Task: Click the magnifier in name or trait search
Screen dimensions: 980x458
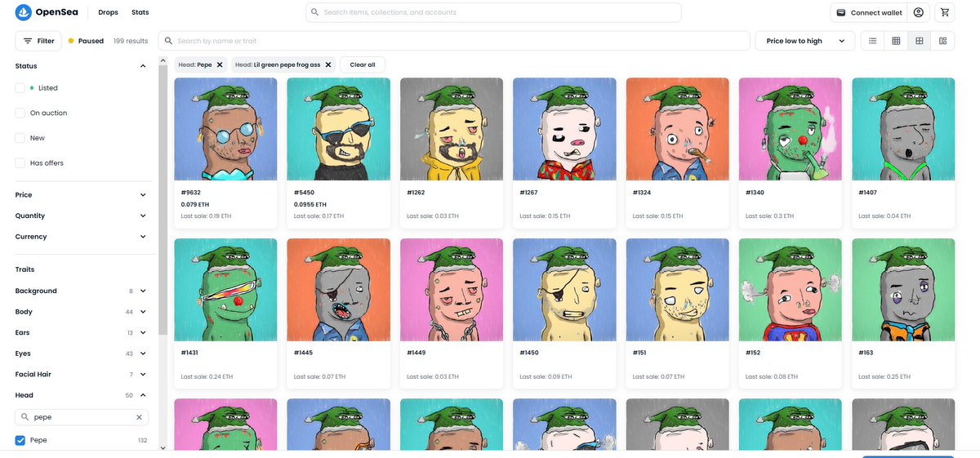Action: coord(168,41)
